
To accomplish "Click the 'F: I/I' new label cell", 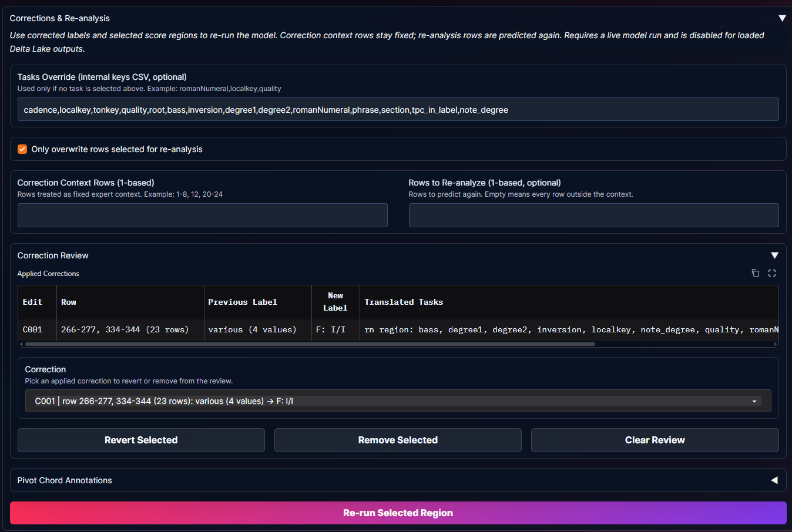I will 335,330.
